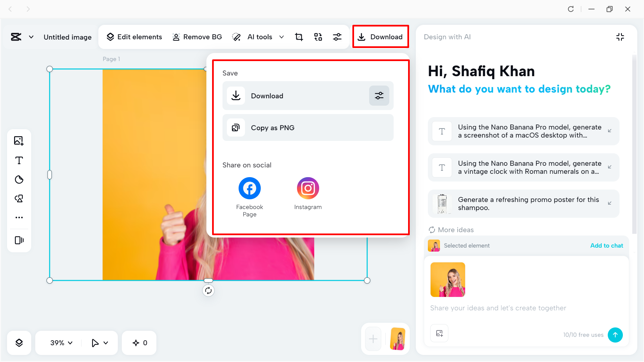Click the selected element mini thumbnail icon
Viewport: 644px width, 362px height.
434,246
